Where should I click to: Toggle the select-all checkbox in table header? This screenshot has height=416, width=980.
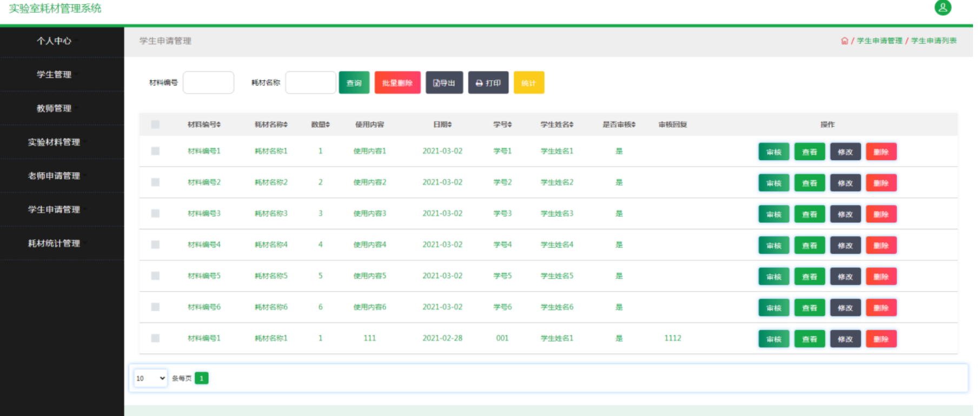click(155, 124)
